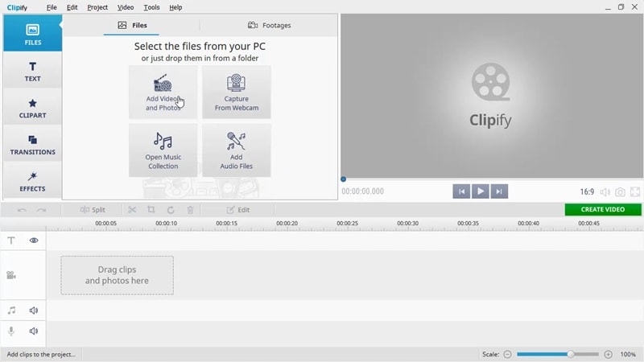
Task: Click the redo arrow icon
Action: point(41,210)
